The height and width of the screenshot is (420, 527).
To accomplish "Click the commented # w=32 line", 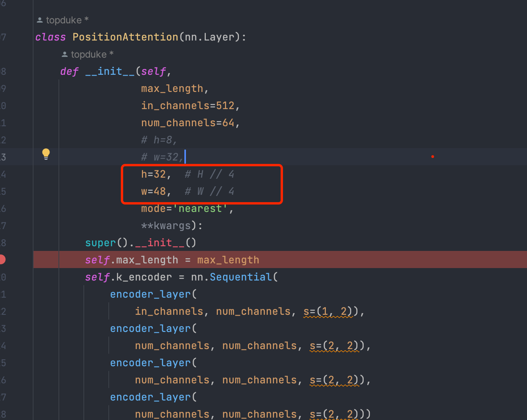I will (x=162, y=157).
